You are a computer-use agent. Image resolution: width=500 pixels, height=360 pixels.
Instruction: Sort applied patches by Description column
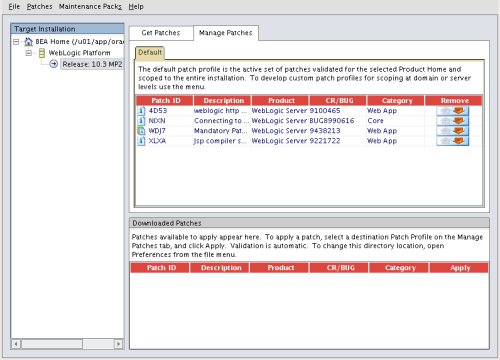pos(223,100)
